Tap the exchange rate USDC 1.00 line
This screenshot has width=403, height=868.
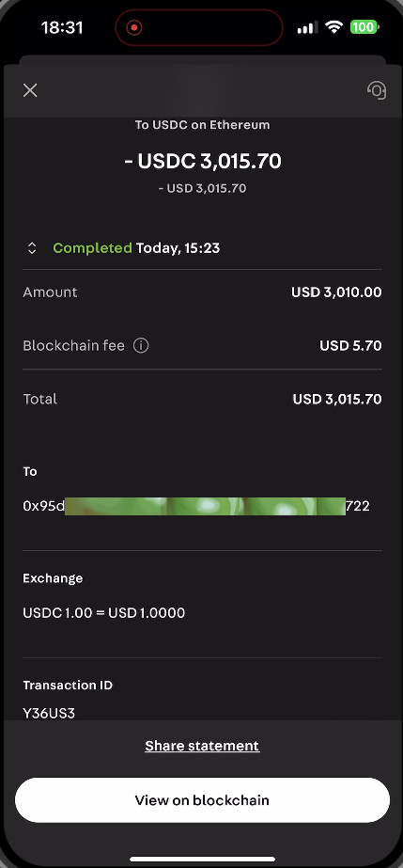104,613
